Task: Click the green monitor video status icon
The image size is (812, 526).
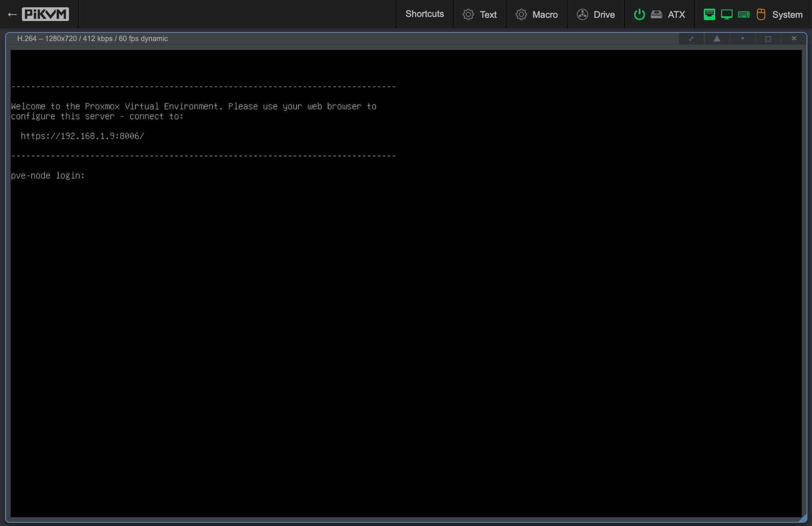Action: tap(727, 15)
